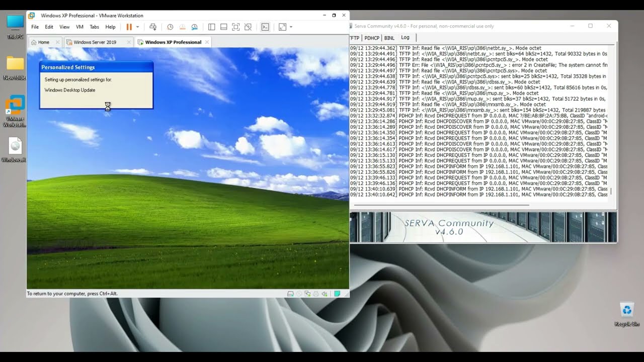Select the Log tab in Serva
The image size is (644, 362).
point(406,38)
